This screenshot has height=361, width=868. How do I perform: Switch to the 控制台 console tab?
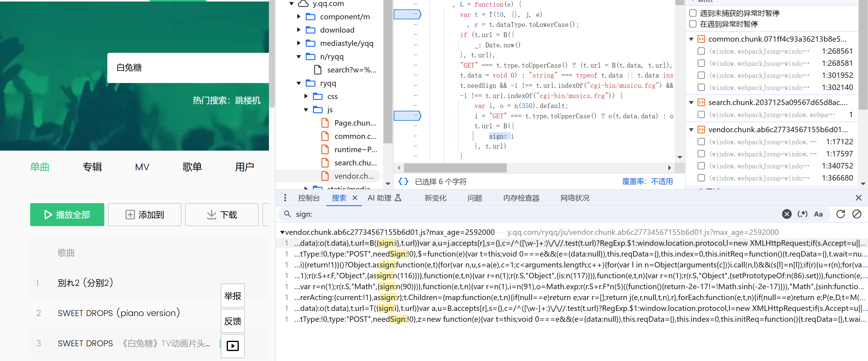(x=308, y=198)
